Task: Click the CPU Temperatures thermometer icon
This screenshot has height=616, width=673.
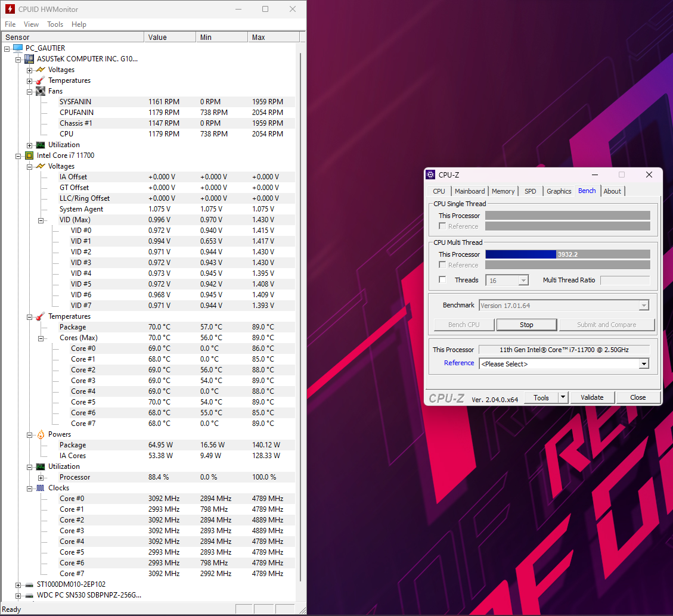Action: click(41, 316)
